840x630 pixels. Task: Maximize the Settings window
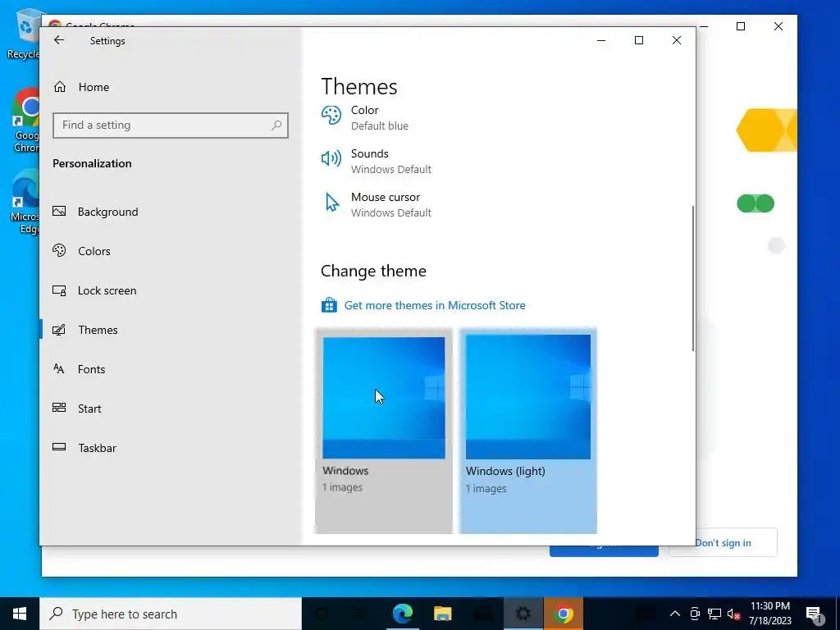638,40
